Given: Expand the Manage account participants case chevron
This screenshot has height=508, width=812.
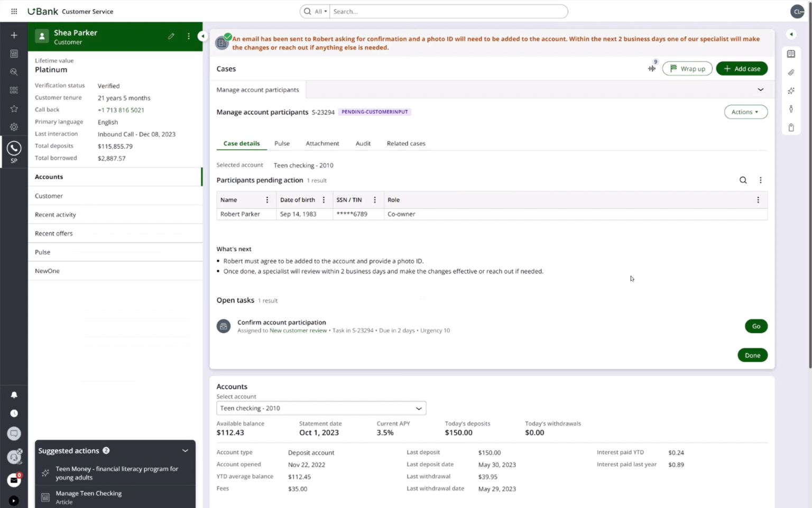Looking at the screenshot, I should [x=760, y=90].
